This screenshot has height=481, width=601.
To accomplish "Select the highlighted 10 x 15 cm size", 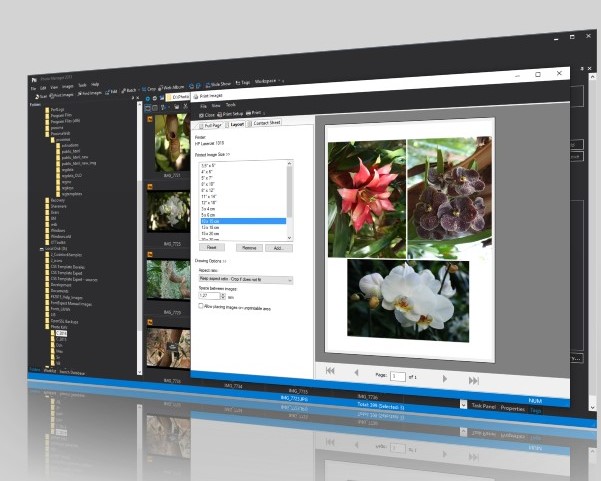I will [x=243, y=221].
